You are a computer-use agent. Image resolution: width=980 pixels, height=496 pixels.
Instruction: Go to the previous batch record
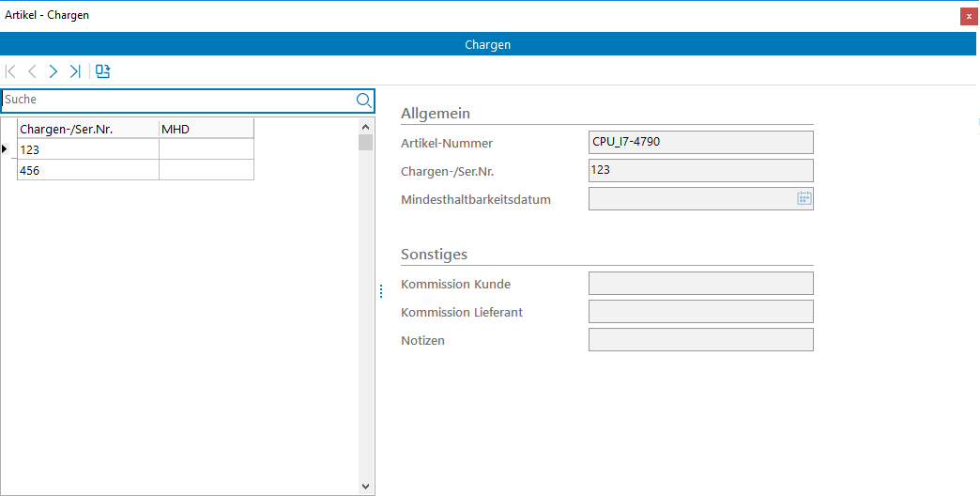coord(32,71)
